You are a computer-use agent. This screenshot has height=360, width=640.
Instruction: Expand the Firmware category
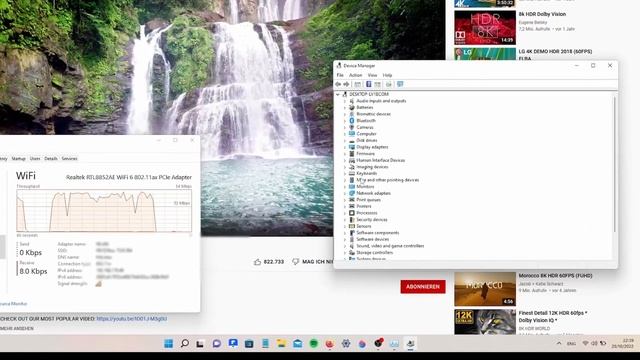click(345, 153)
